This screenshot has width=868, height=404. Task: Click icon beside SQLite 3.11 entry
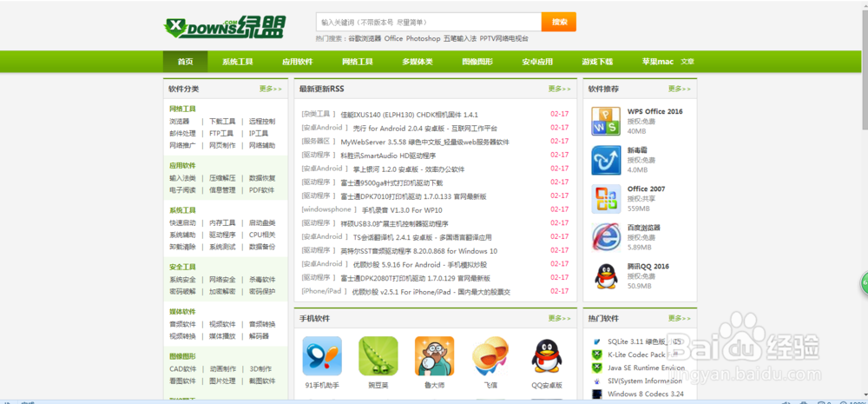(x=597, y=342)
